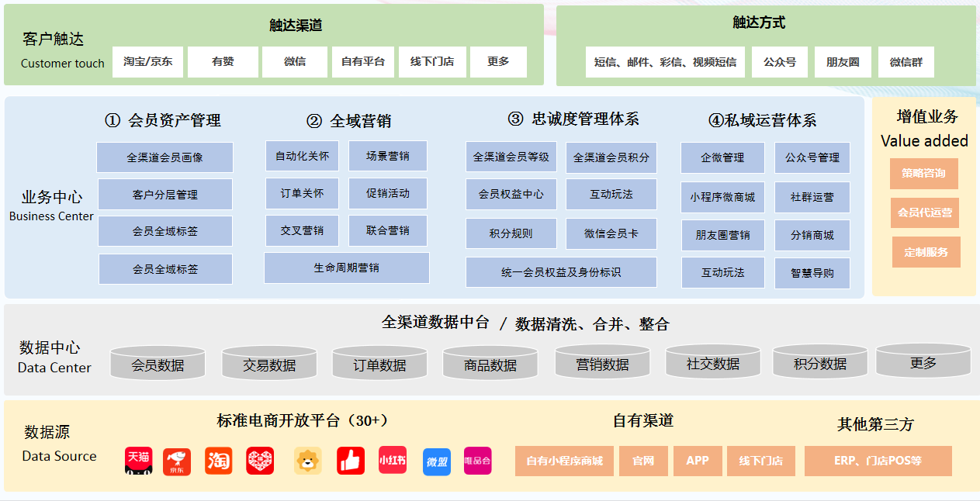Open the 自有小程序商城 channel button
This screenshot has width=980, height=501.
coord(564,461)
